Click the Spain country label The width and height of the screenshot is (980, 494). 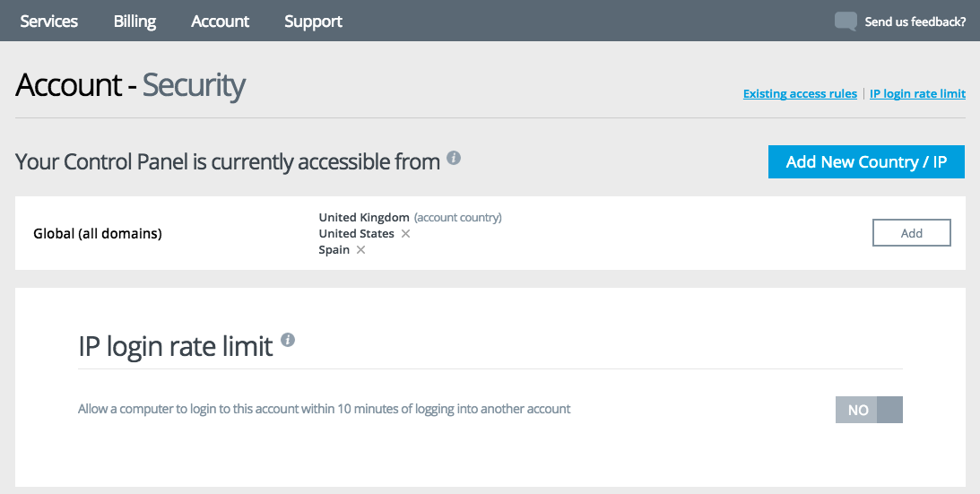point(334,250)
